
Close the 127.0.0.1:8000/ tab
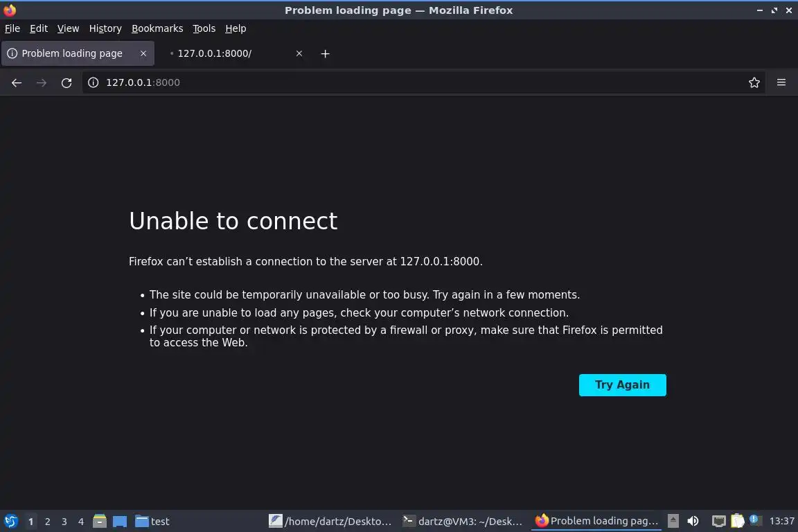pos(299,53)
